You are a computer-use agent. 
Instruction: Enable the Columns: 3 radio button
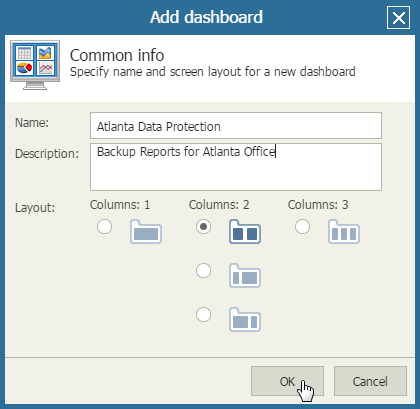pyautogui.click(x=302, y=227)
